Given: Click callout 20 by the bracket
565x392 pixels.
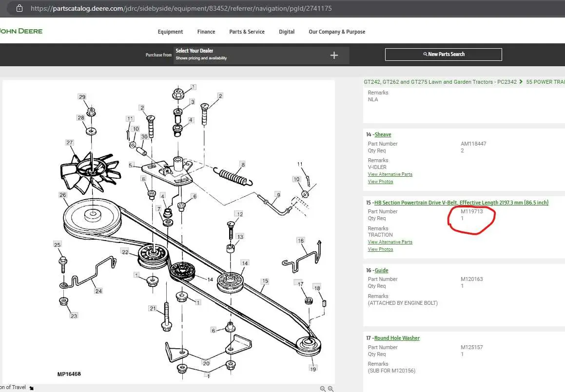Looking at the screenshot, I should click(206, 363).
